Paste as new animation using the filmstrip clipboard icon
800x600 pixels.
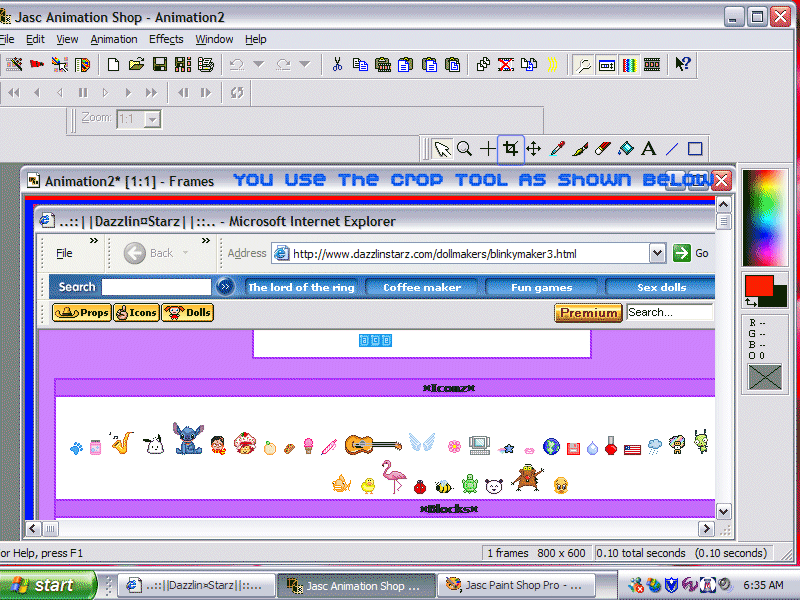383,64
